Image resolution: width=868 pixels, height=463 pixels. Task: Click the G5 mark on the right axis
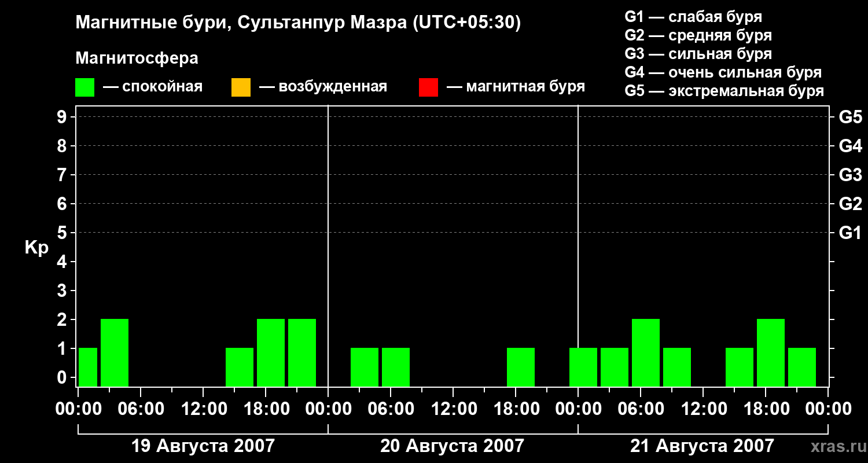851,117
